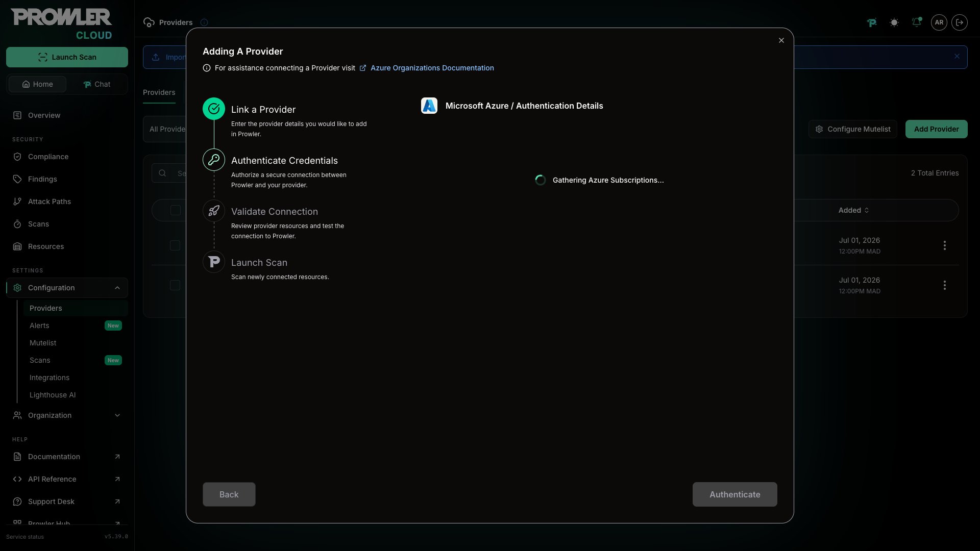The height and width of the screenshot is (551, 980).
Task: Click the Overview icon in sidebar
Action: (x=17, y=115)
